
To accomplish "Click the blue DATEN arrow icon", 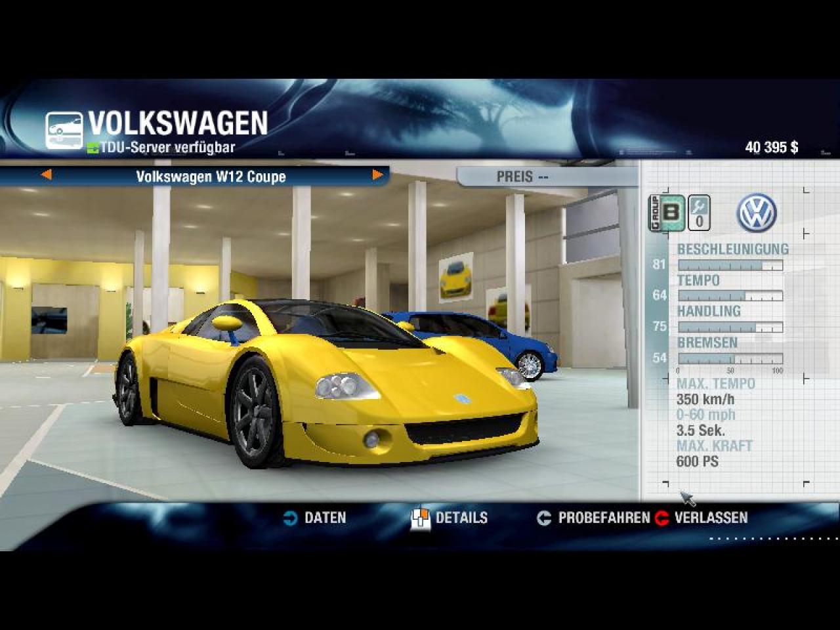I will (290, 518).
